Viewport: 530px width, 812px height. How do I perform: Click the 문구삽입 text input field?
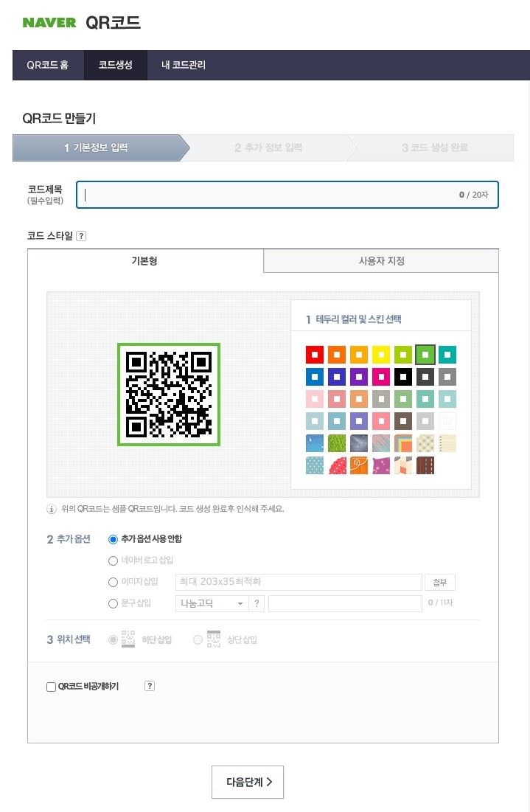click(345, 603)
